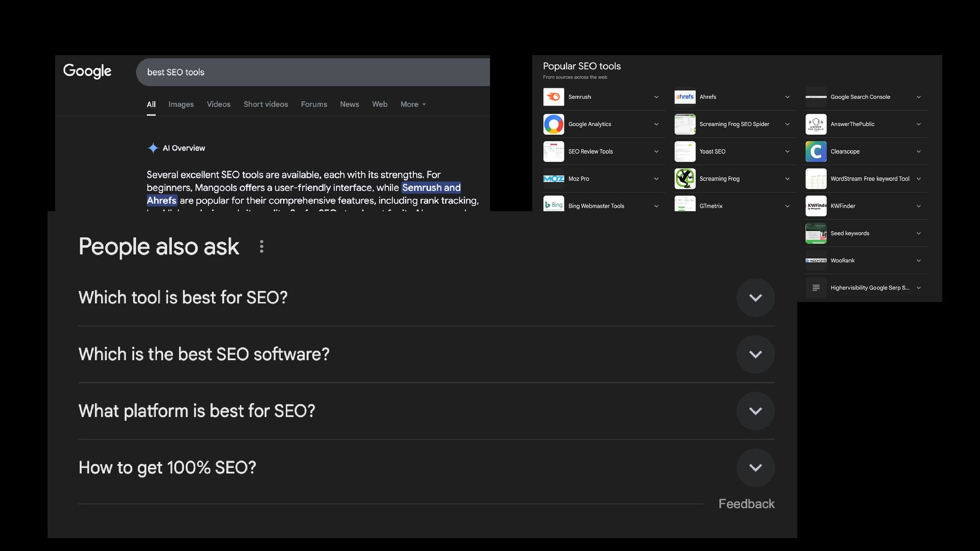The width and height of the screenshot is (980, 551).
Task: Click the Google Search Console thumbnail
Action: [816, 97]
